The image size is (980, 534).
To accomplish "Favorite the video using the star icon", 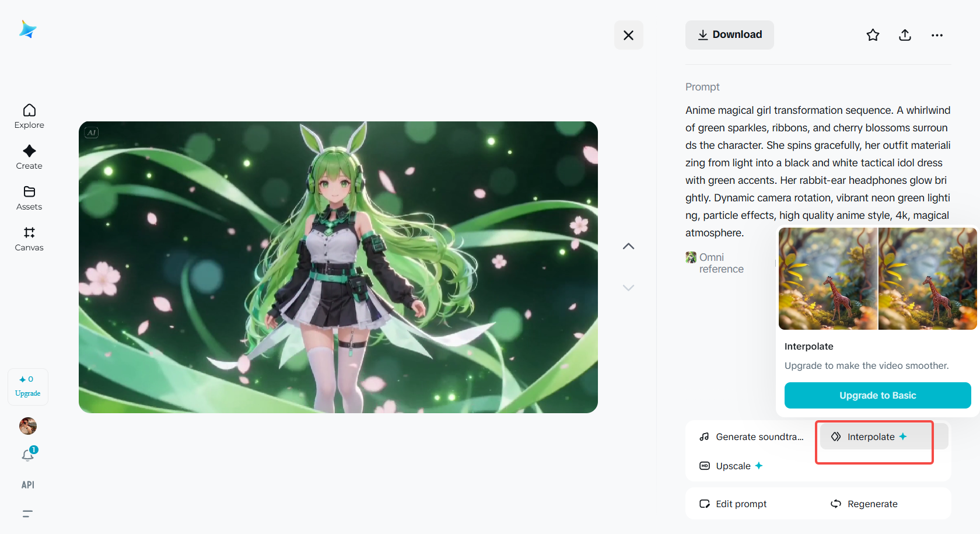I will pyautogui.click(x=873, y=35).
